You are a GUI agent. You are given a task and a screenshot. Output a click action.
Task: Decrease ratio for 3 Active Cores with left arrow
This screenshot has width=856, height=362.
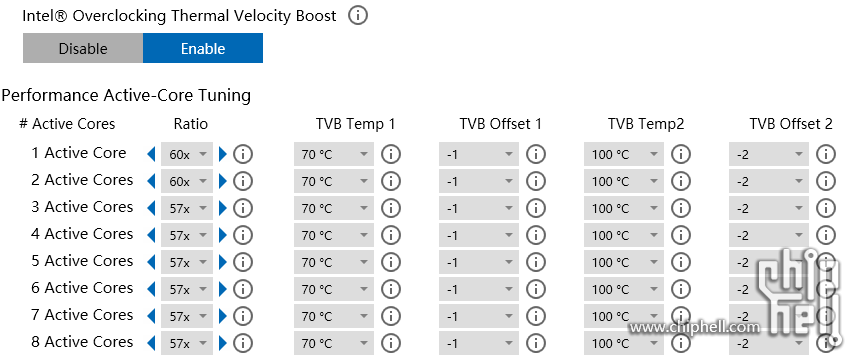pyautogui.click(x=151, y=208)
